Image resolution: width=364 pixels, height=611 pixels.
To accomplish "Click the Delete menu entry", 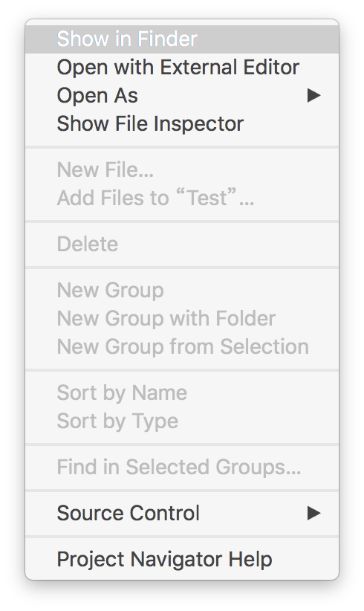I will click(182, 245).
